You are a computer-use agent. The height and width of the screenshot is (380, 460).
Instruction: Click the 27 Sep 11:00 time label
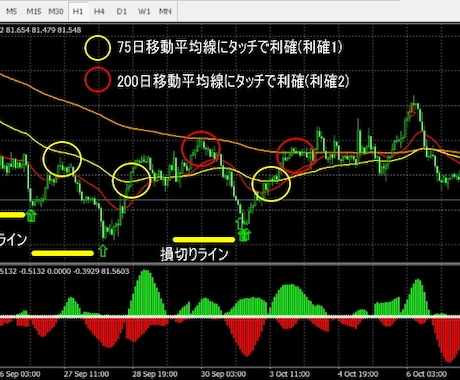point(86,374)
